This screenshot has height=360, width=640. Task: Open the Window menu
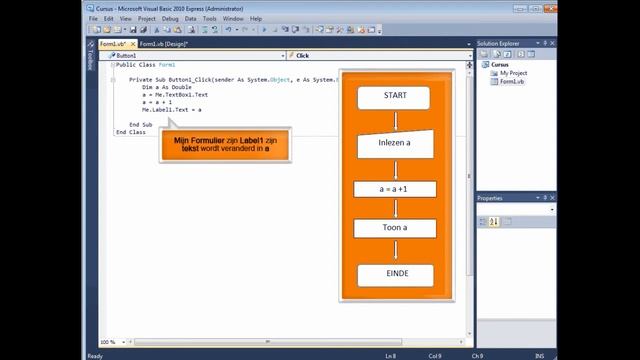point(233,19)
